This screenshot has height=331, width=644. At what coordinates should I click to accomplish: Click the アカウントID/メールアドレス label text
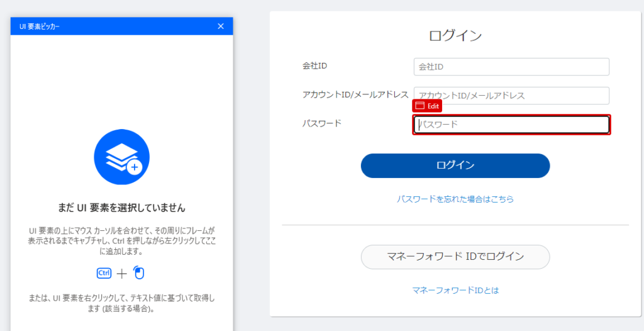pyautogui.click(x=355, y=94)
